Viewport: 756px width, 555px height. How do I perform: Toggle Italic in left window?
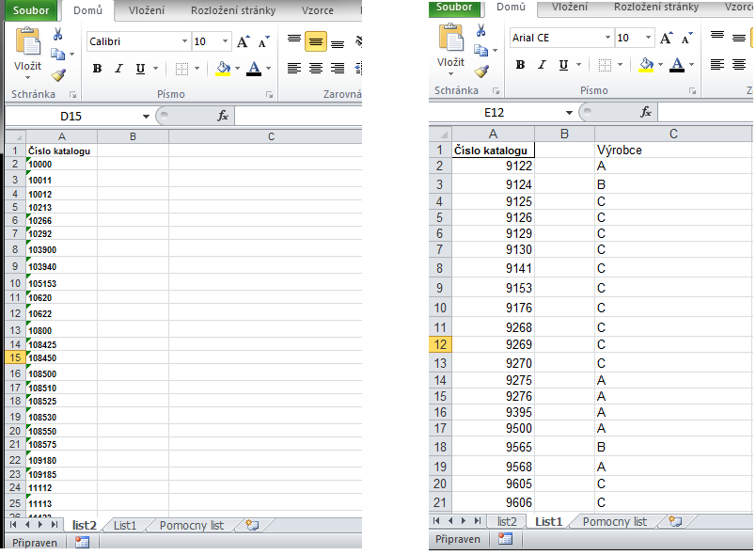(118, 69)
